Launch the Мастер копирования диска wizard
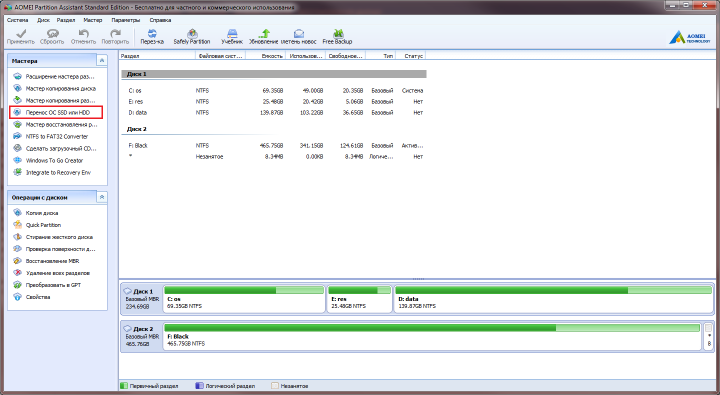Screen dimensions: 720x395 click(55, 88)
